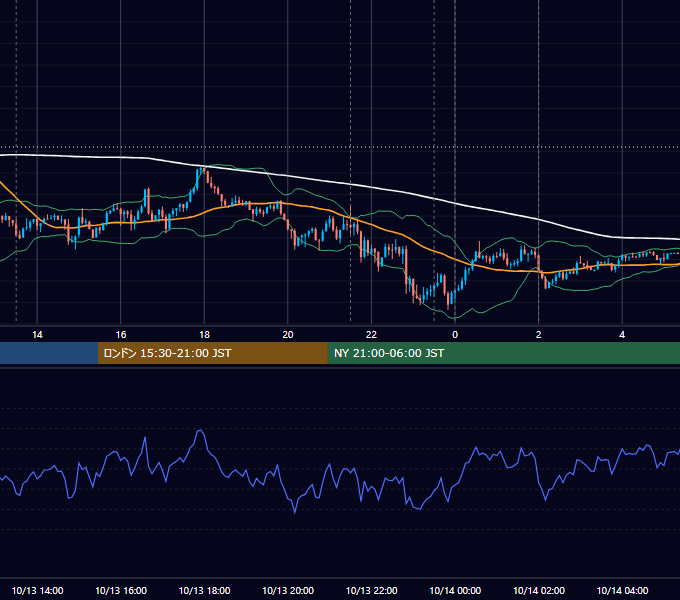680x600 pixels.
Task: Click the 10/13 22:00 time label
Action: coord(371,590)
